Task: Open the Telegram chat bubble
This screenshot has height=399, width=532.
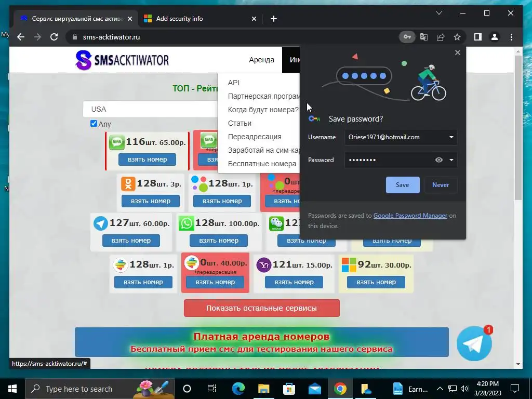Action: pos(474,343)
